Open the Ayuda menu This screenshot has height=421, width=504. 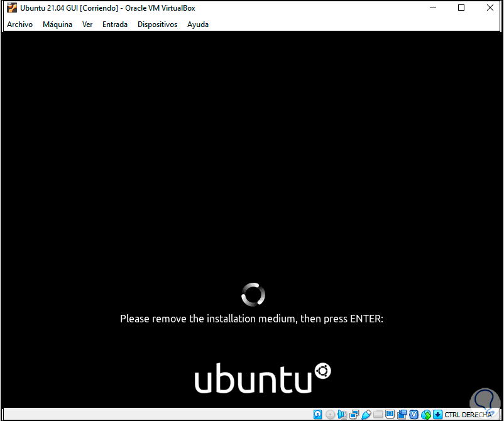point(198,25)
